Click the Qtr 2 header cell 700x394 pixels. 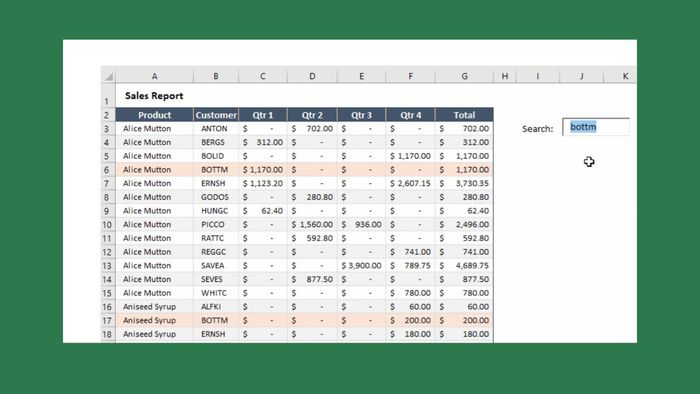click(312, 115)
